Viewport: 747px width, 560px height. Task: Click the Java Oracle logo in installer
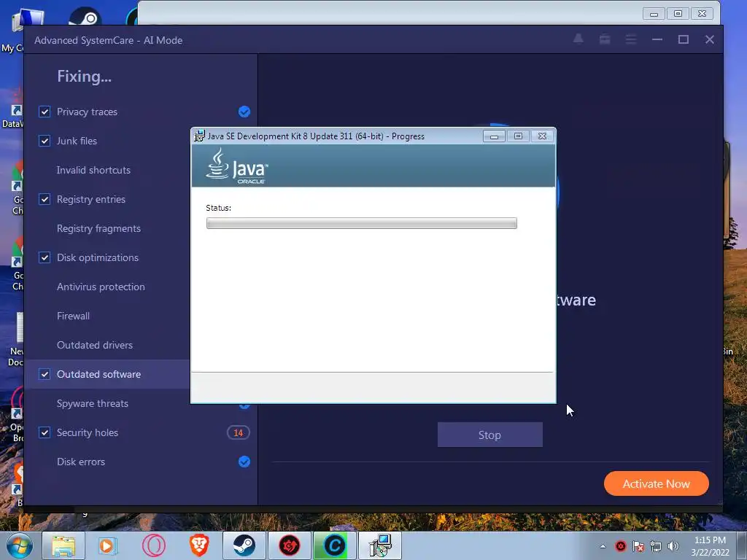coord(237,166)
